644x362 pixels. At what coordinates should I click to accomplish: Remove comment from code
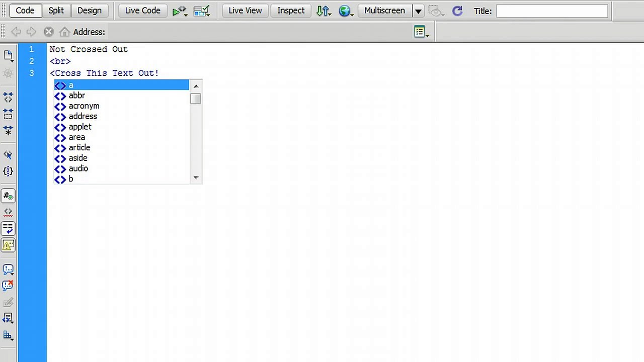[8, 286]
